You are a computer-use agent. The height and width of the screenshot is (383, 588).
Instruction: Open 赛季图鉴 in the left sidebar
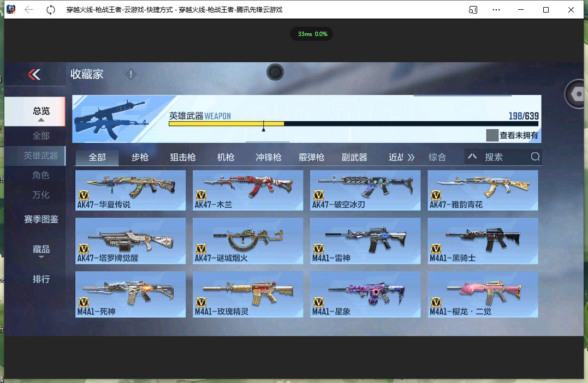point(41,219)
